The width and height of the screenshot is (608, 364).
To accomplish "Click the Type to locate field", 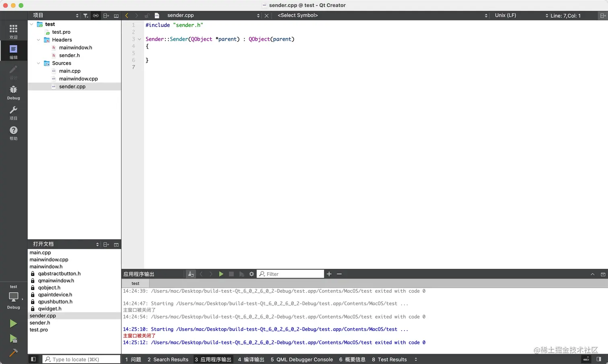I will 82,359.
